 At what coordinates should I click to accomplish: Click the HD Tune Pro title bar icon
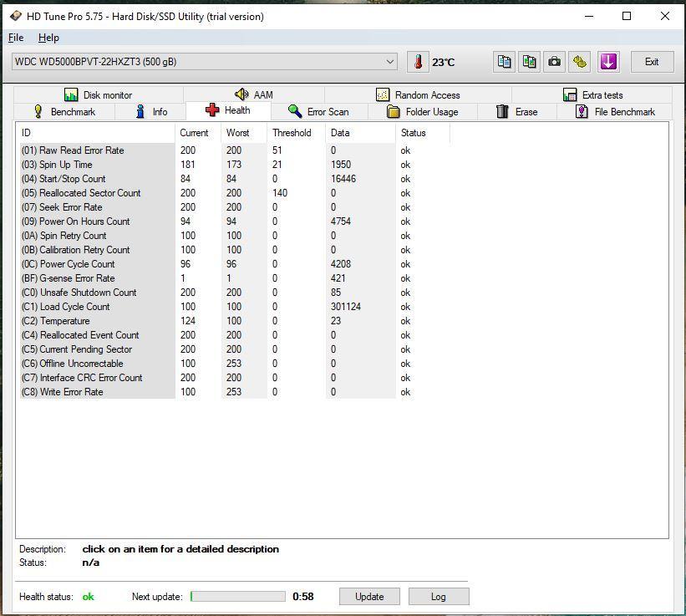[x=16, y=16]
